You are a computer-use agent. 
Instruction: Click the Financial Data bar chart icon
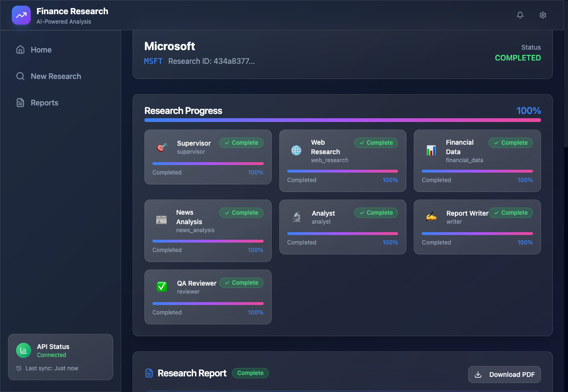[x=431, y=150]
